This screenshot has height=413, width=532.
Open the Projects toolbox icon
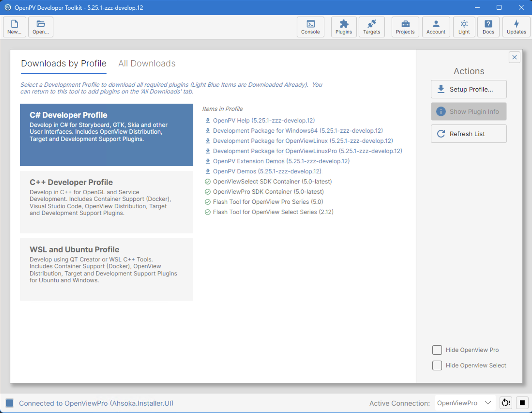click(405, 27)
